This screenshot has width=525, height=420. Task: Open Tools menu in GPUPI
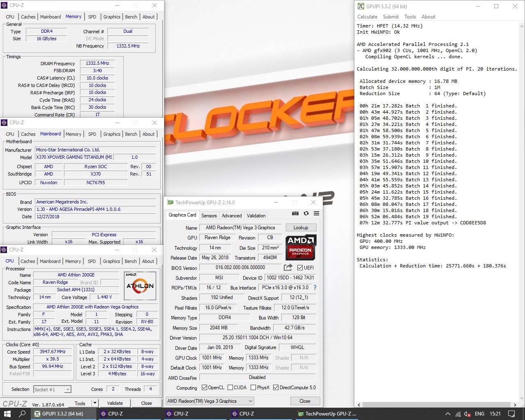pyautogui.click(x=410, y=17)
